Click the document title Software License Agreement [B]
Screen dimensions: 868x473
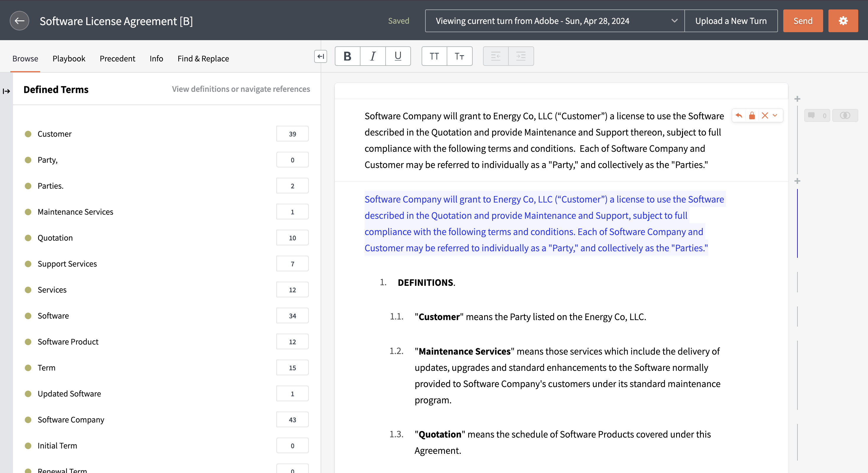coord(116,21)
